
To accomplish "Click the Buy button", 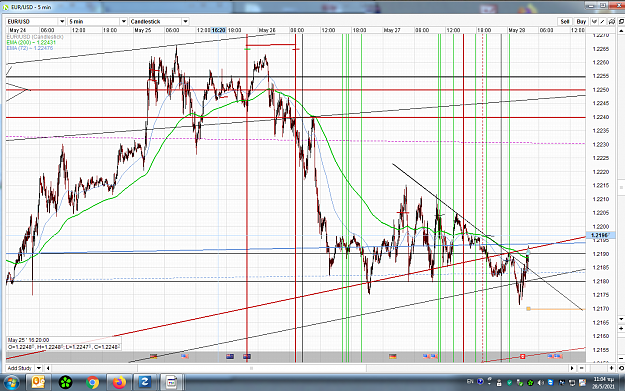I will [x=581, y=22].
